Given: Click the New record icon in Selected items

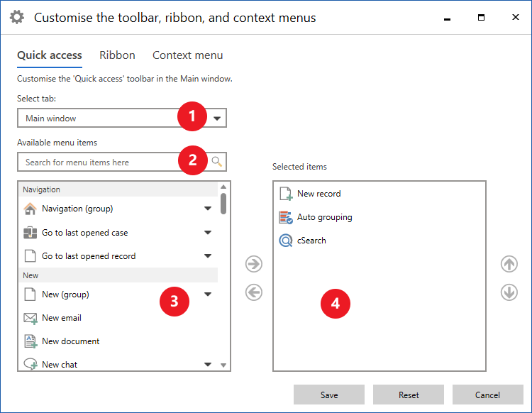Looking at the screenshot, I should click(286, 194).
